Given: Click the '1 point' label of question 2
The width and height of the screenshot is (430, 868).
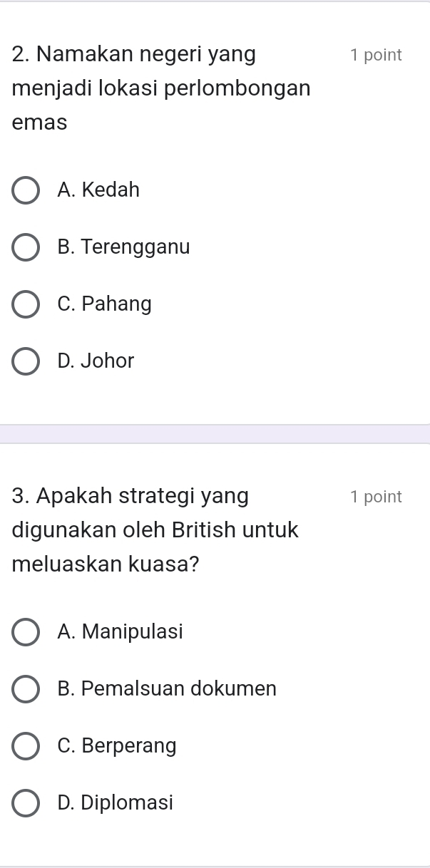Looking at the screenshot, I should coord(376,55).
